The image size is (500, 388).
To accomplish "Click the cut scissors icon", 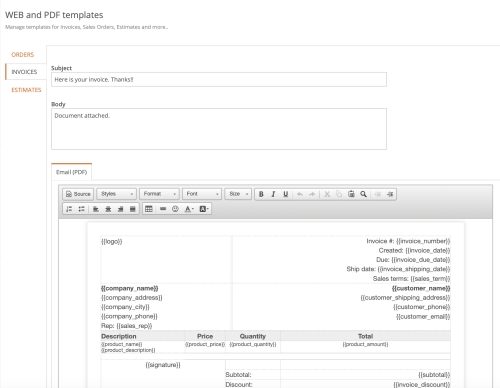I will point(327,194).
